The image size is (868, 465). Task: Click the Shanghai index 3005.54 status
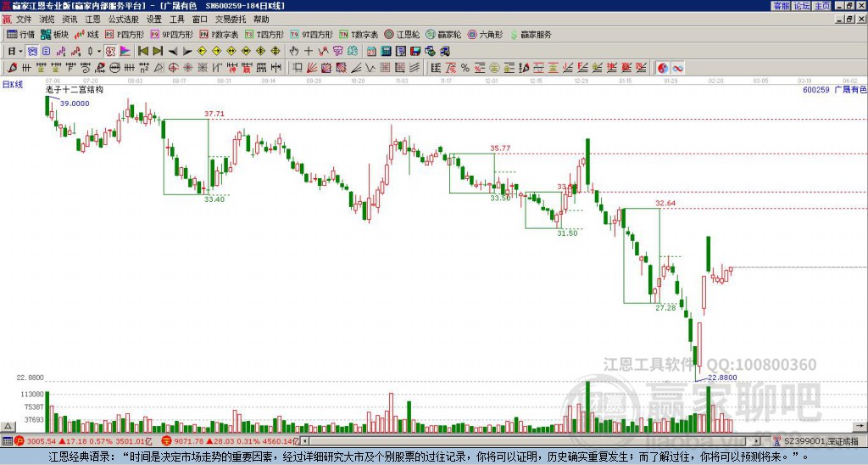[x=83, y=441]
